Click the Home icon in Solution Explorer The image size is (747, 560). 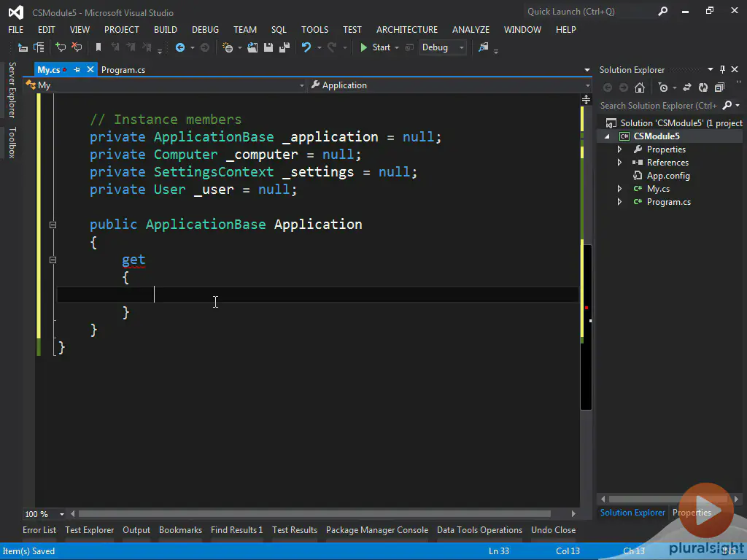(640, 87)
